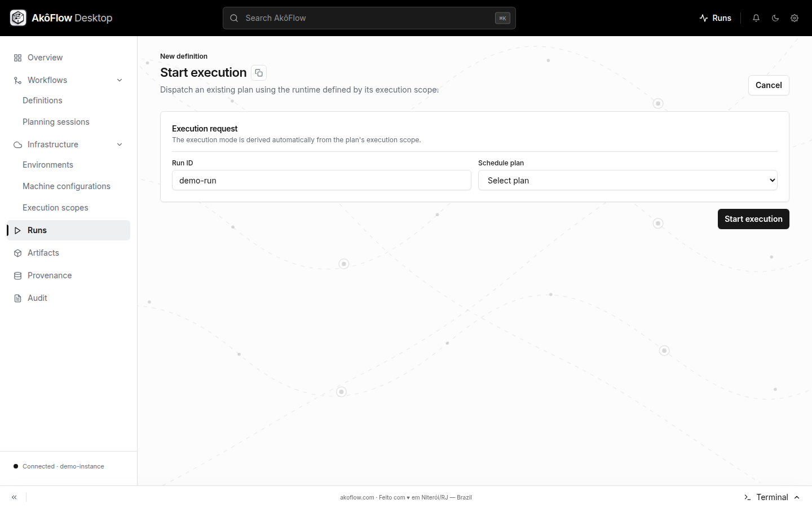This screenshot has width=812, height=508.
Task: Click the search magnifier icon
Action: click(x=234, y=18)
